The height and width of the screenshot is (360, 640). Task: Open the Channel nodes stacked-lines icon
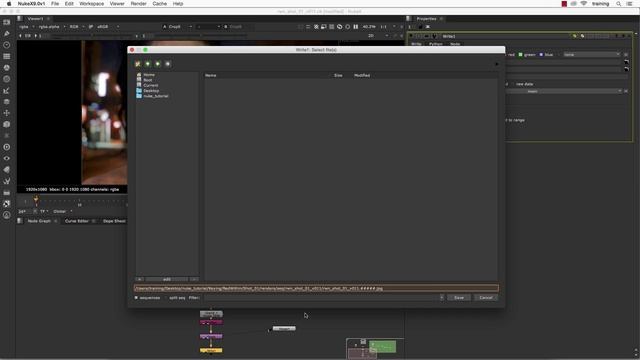coord(7,56)
